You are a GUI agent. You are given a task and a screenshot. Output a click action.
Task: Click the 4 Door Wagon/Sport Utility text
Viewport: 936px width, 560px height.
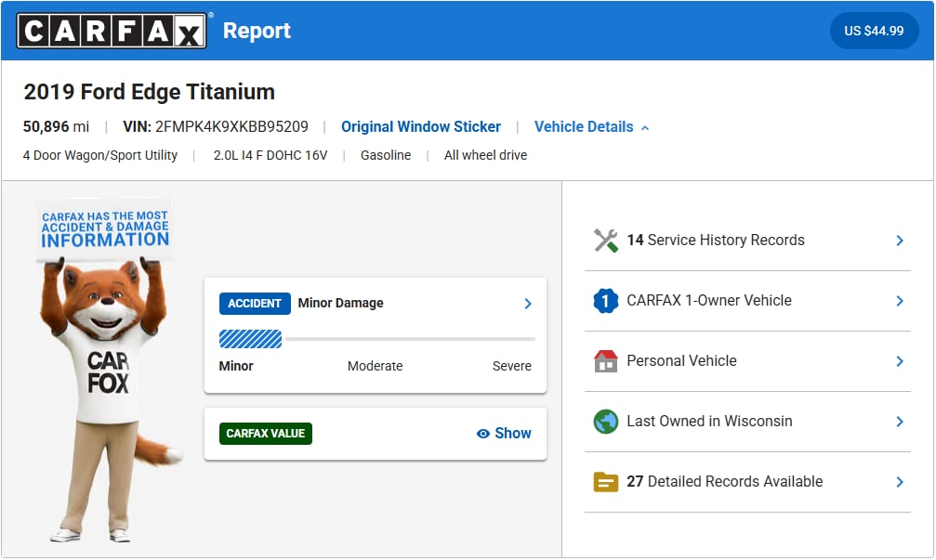[x=100, y=155]
